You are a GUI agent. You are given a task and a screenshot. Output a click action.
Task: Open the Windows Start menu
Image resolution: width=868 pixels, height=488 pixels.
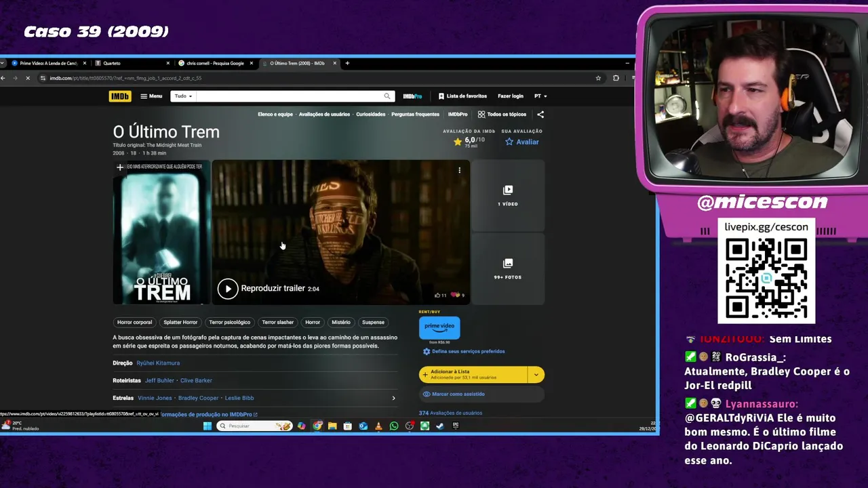point(208,426)
